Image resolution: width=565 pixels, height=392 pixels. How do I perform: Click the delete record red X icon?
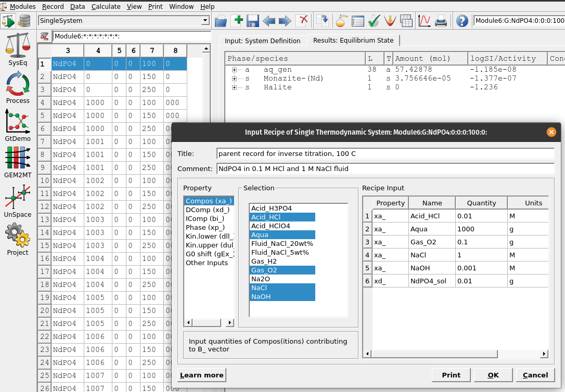coord(302,20)
